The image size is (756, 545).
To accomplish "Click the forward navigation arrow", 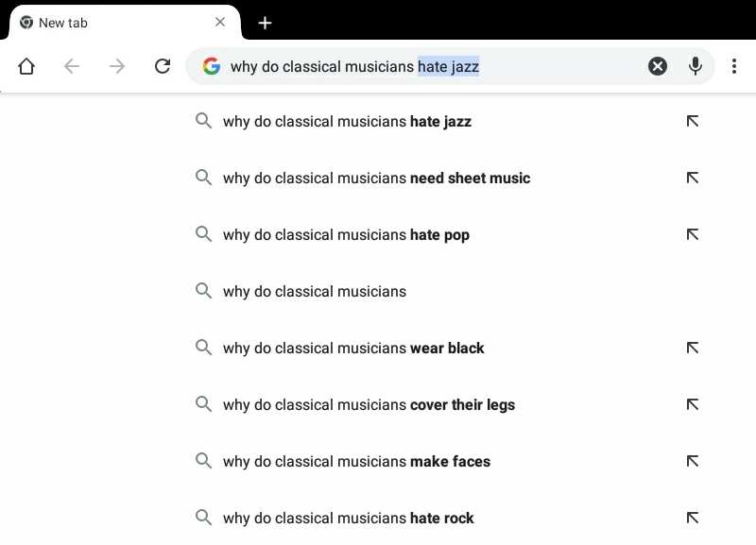I will [x=117, y=66].
